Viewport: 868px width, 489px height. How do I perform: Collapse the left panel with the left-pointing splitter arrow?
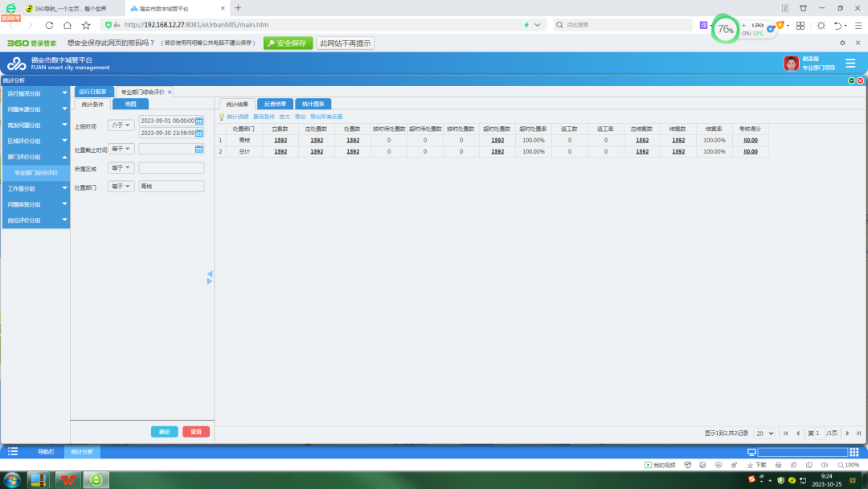(210, 274)
